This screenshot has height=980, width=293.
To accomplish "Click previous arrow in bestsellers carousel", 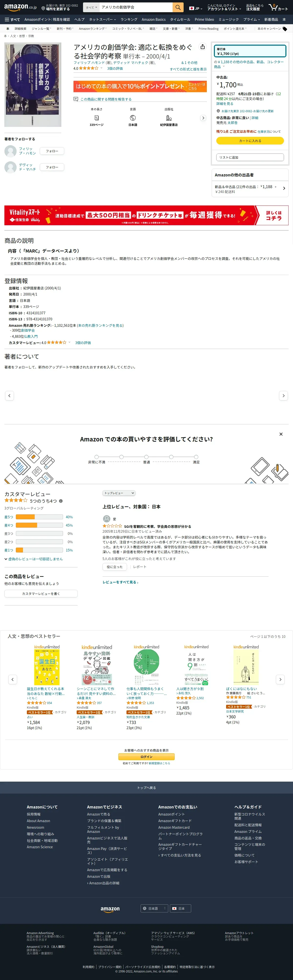I will [x=12, y=679].
